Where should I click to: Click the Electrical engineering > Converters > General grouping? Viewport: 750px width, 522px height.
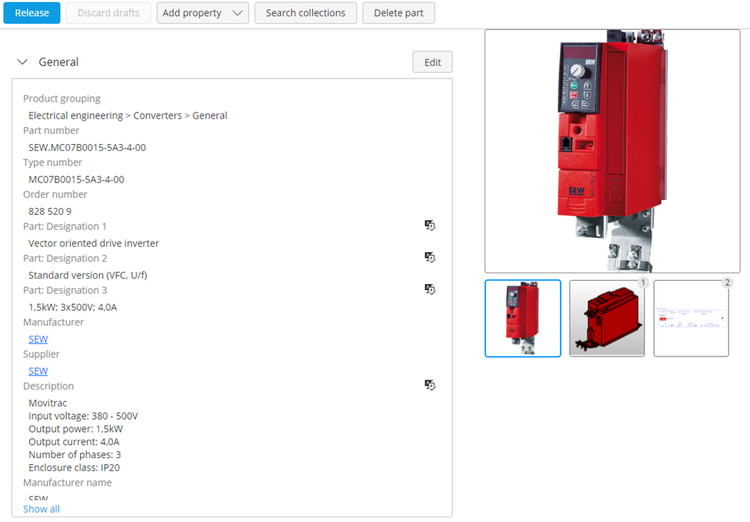click(128, 116)
